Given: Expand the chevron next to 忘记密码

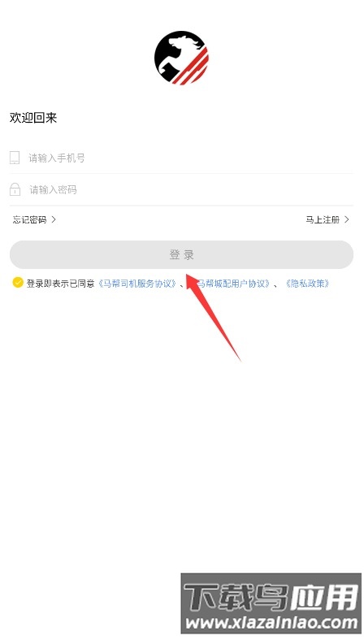Looking at the screenshot, I should tap(54, 219).
